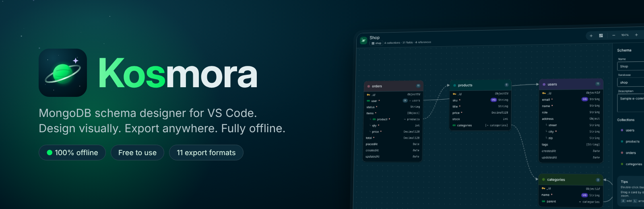
Task: Click the UQ badge on users email field
Action: tap(585, 99)
